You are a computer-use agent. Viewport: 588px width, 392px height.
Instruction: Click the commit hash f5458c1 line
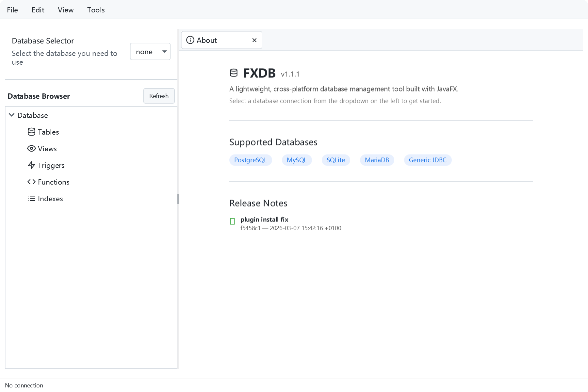coord(291,228)
